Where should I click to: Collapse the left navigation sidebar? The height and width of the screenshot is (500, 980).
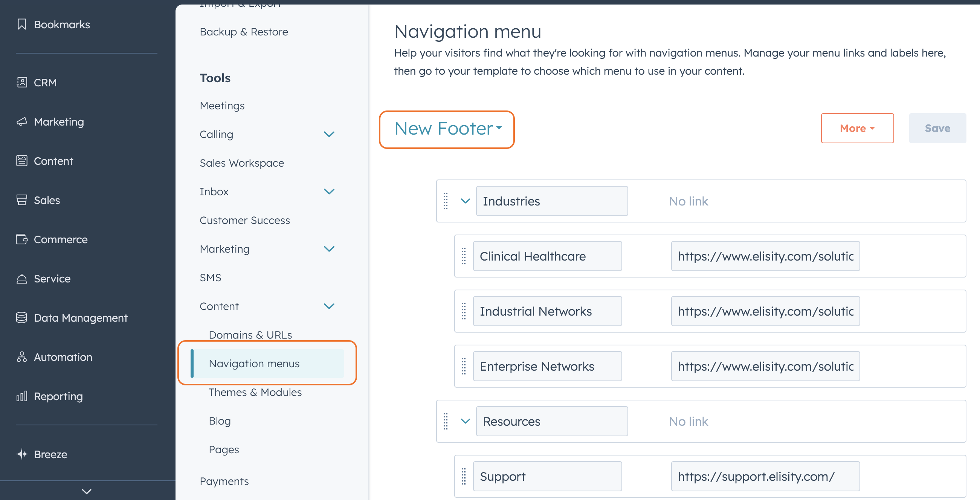click(x=86, y=491)
